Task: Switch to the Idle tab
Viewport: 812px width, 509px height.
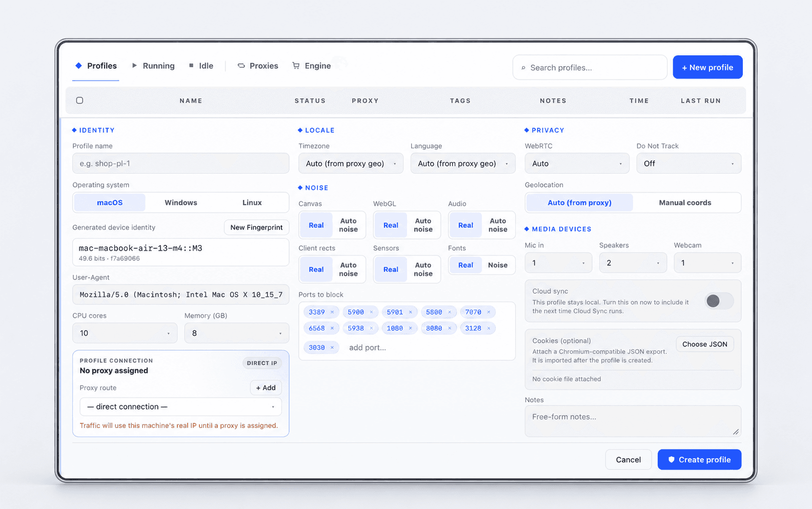Action: click(x=201, y=66)
